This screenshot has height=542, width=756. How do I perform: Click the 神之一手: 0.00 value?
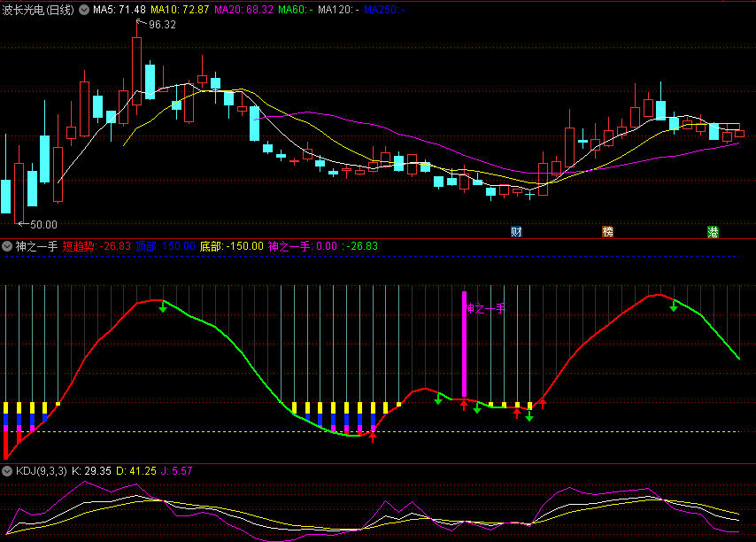(x=302, y=246)
